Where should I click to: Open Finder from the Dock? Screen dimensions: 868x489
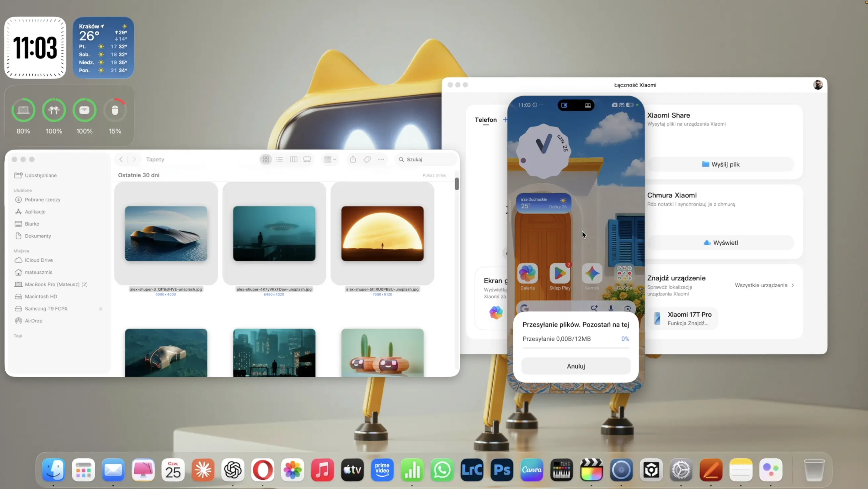[54, 470]
